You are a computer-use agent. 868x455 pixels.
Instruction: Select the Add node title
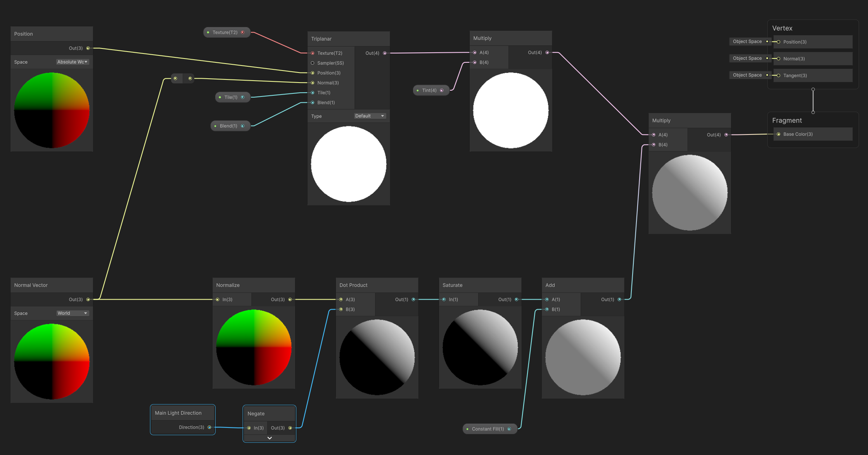click(x=550, y=285)
